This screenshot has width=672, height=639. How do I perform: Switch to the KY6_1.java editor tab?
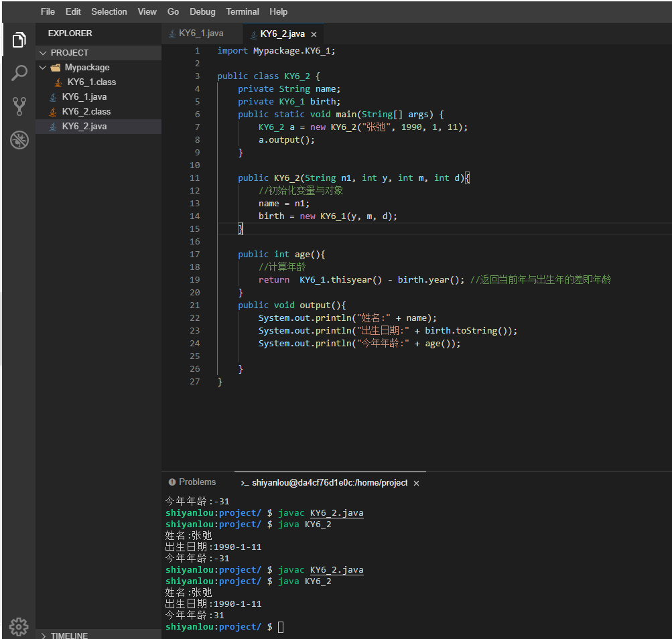point(202,33)
